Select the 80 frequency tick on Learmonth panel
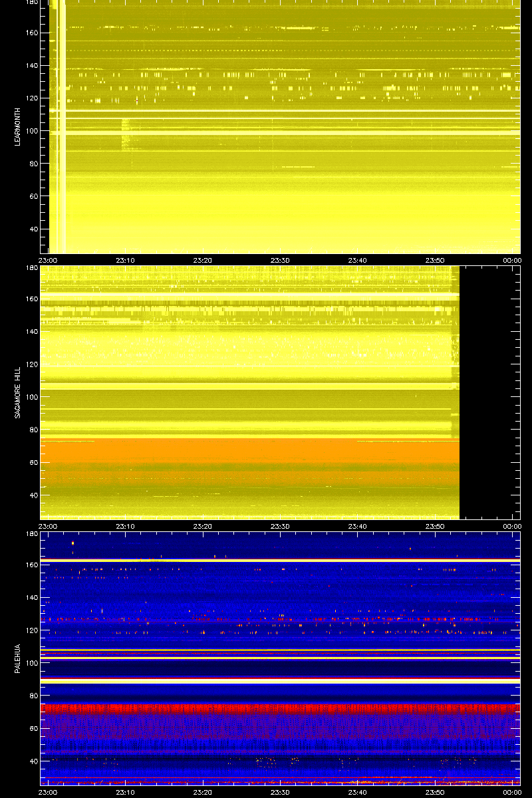Image resolution: width=532 pixels, height=798 pixels. coord(35,164)
